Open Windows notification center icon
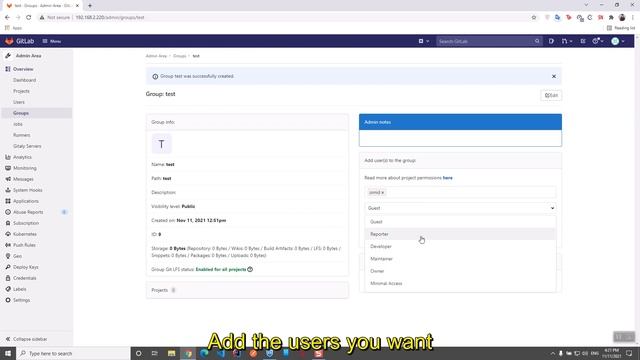Image resolution: width=640 pixels, height=360 pixels. coord(629,353)
